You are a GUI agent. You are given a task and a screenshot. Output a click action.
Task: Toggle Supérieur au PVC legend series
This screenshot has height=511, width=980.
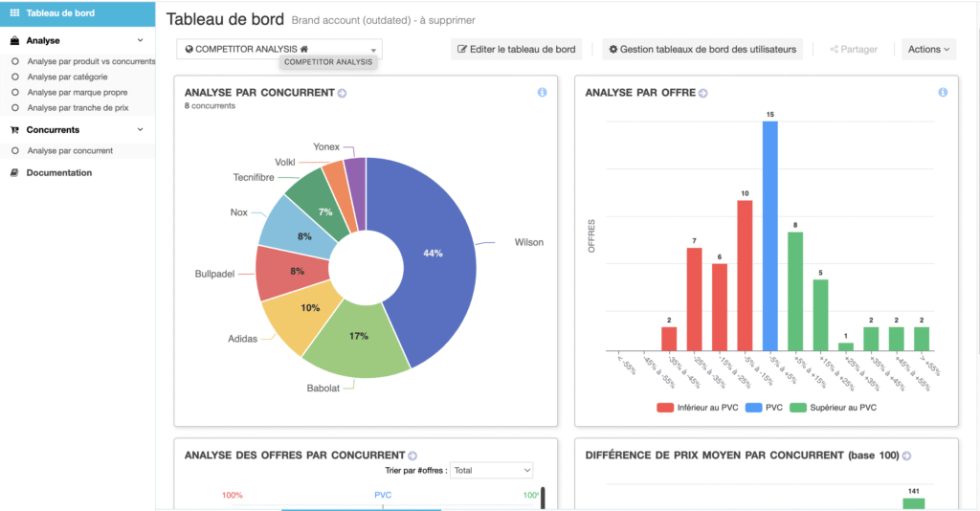pyautogui.click(x=834, y=408)
